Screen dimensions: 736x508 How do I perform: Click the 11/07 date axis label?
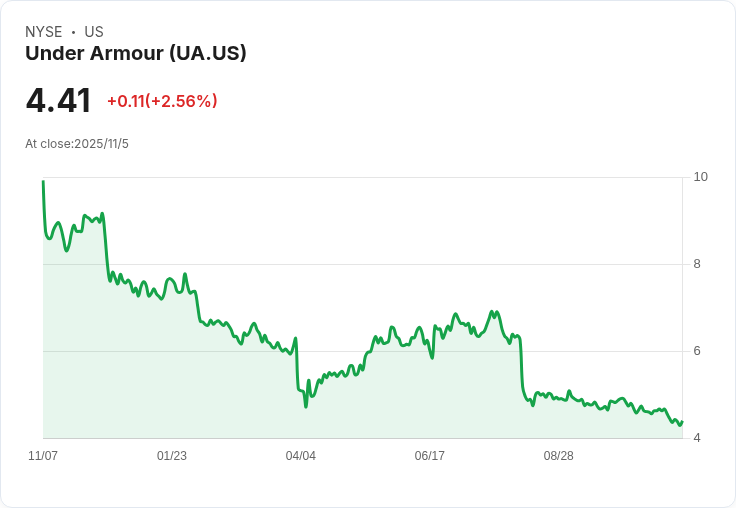coord(43,456)
